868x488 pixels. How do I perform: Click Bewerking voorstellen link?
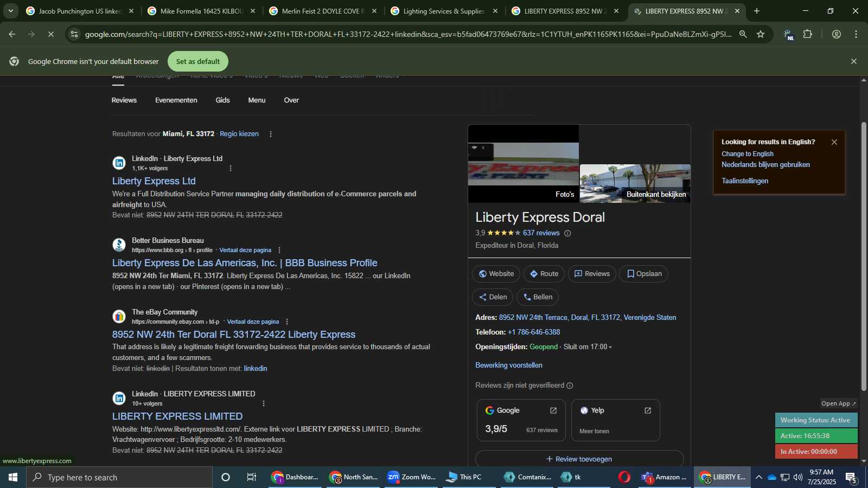click(509, 365)
